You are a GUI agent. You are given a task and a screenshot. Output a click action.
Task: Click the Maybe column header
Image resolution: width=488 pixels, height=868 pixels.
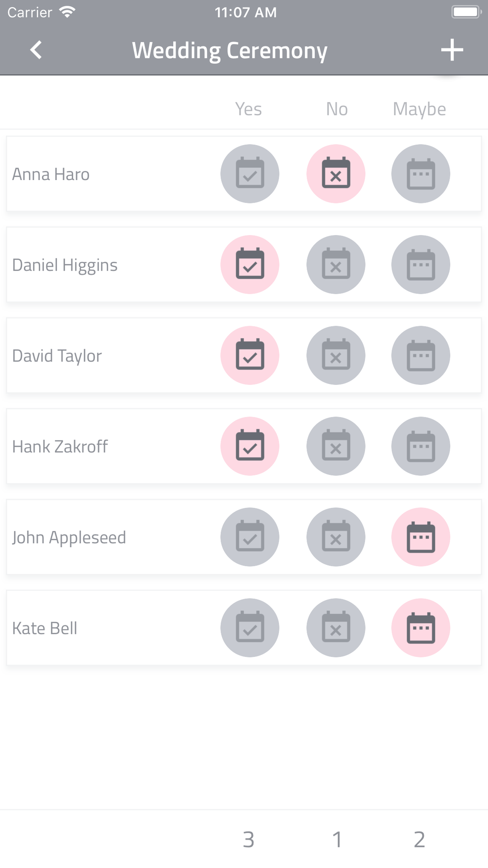pos(419,109)
